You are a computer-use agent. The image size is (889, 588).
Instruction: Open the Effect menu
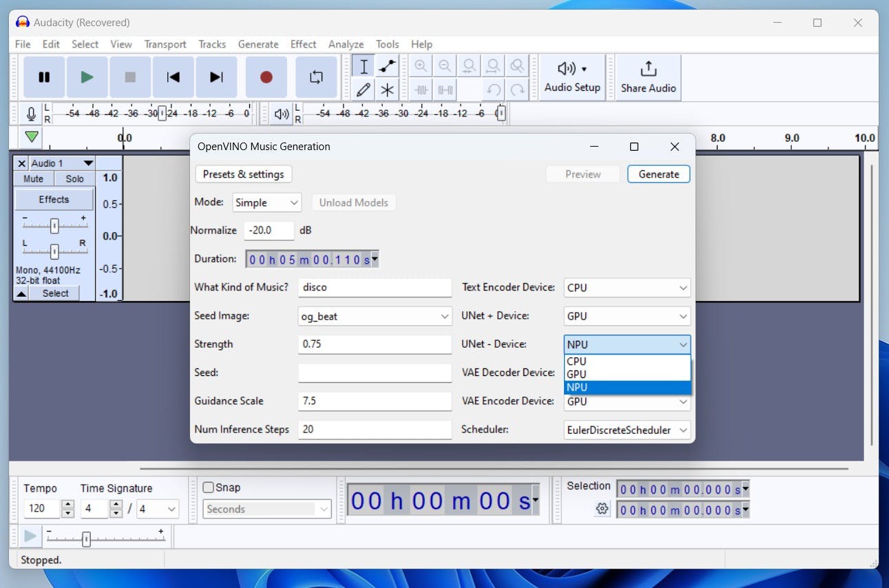coord(303,44)
